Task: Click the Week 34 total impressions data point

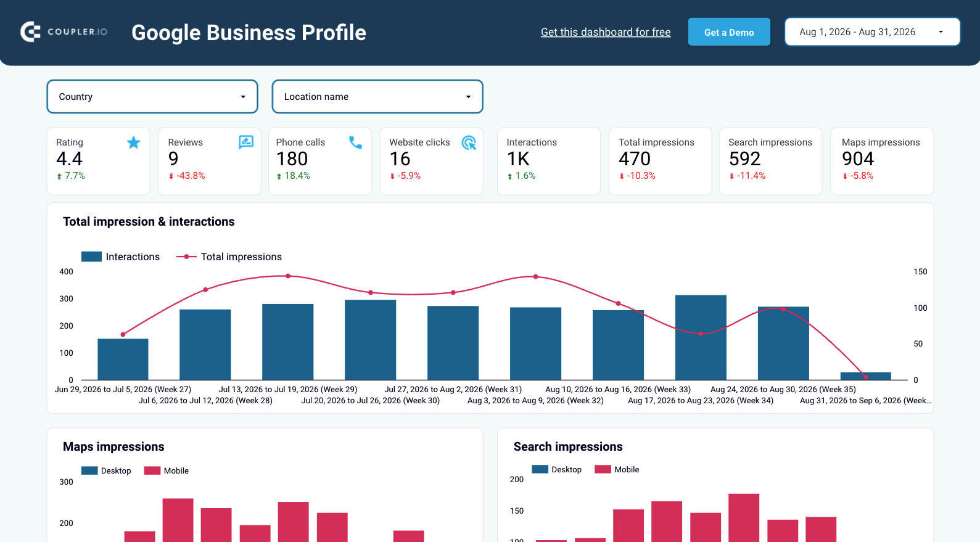Action: coord(701,334)
